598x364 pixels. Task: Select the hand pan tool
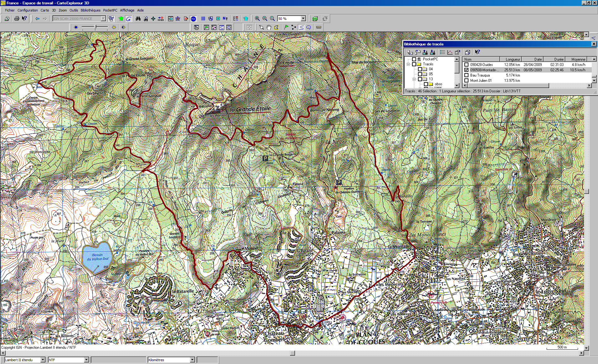pyautogui.click(x=269, y=27)
